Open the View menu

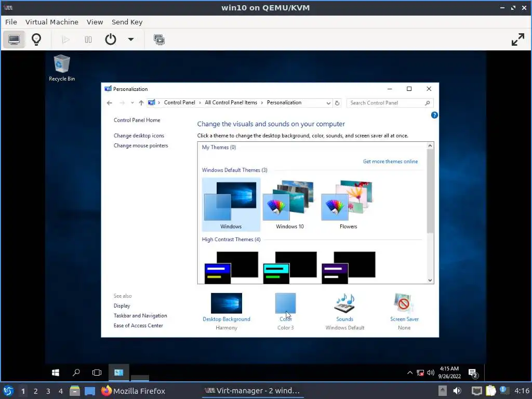point(95,22)
